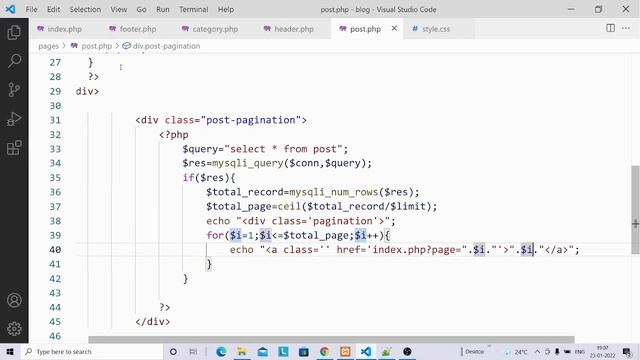This screenshot has width=640, height=360.
Task: Open the Selection menu
Action: coord(85,9)
